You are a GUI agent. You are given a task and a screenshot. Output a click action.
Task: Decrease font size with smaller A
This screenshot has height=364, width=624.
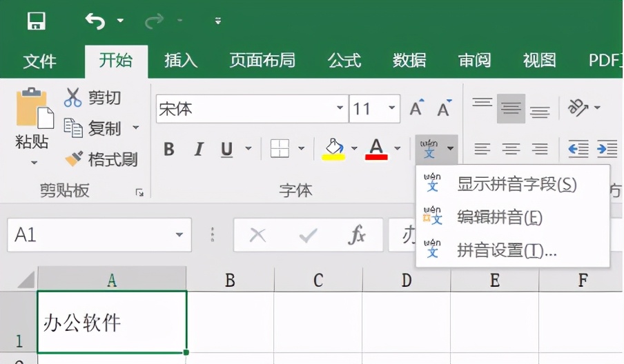coord(444,108)
